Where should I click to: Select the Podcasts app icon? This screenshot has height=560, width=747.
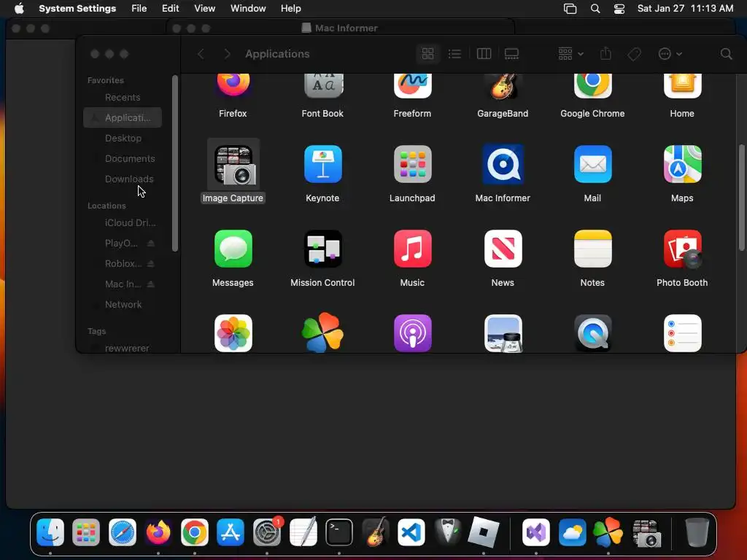click(x=413, y=333)
